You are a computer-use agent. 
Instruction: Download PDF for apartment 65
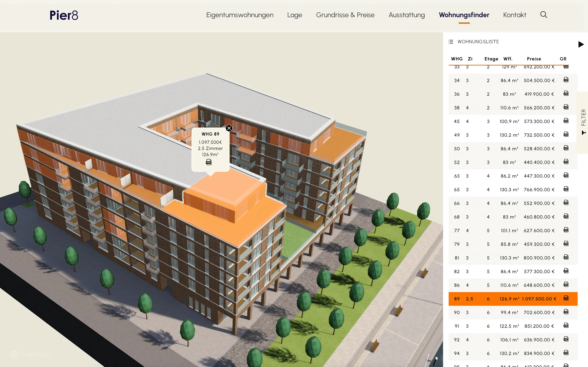[566, 189]
